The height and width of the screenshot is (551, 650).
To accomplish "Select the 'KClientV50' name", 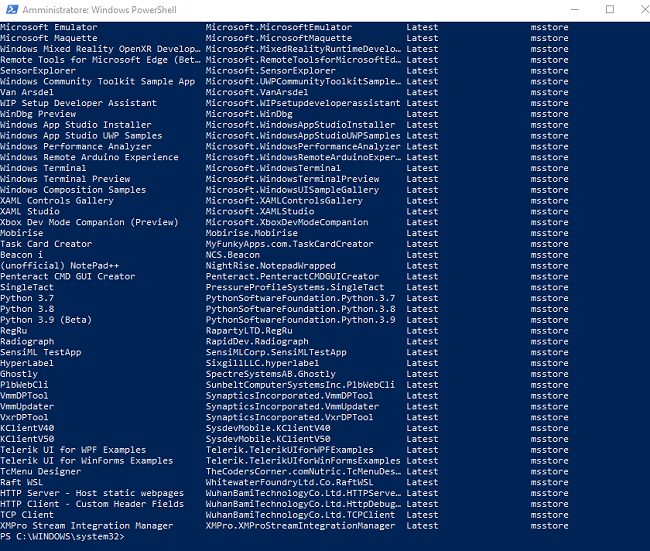I will coord(27,439).
